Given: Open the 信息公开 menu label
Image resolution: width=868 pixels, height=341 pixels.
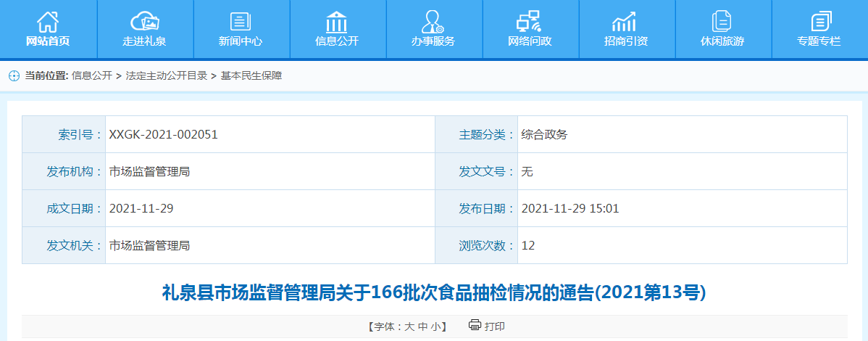Looking at the screenshot, I should coord(337,41).
